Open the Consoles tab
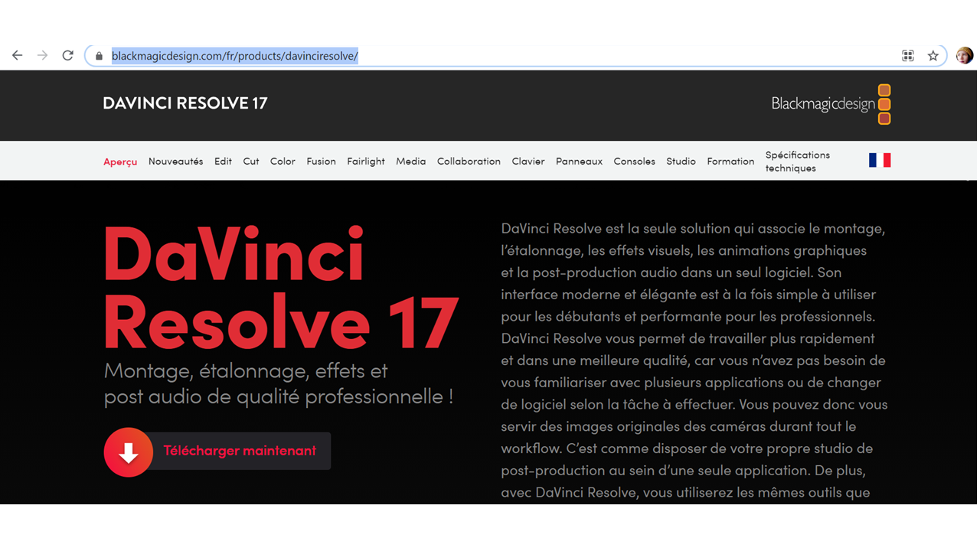 (x=634, y=161)
